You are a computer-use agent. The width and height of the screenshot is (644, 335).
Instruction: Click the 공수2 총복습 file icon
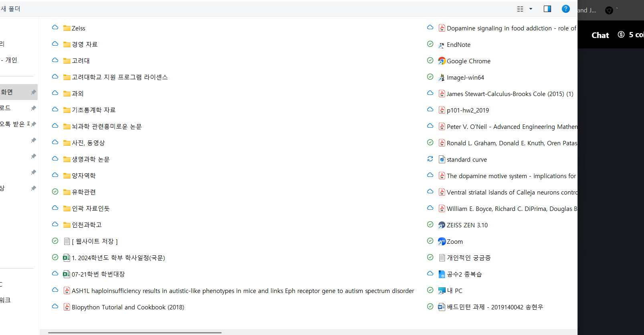tap(442, 274)
